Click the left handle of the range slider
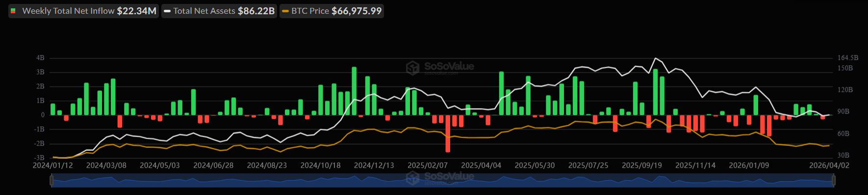 pos(51,181)
